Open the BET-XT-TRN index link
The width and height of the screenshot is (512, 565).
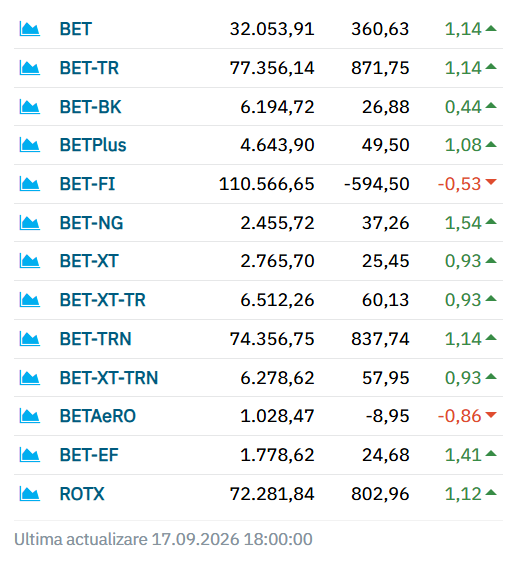click(109, 378)
